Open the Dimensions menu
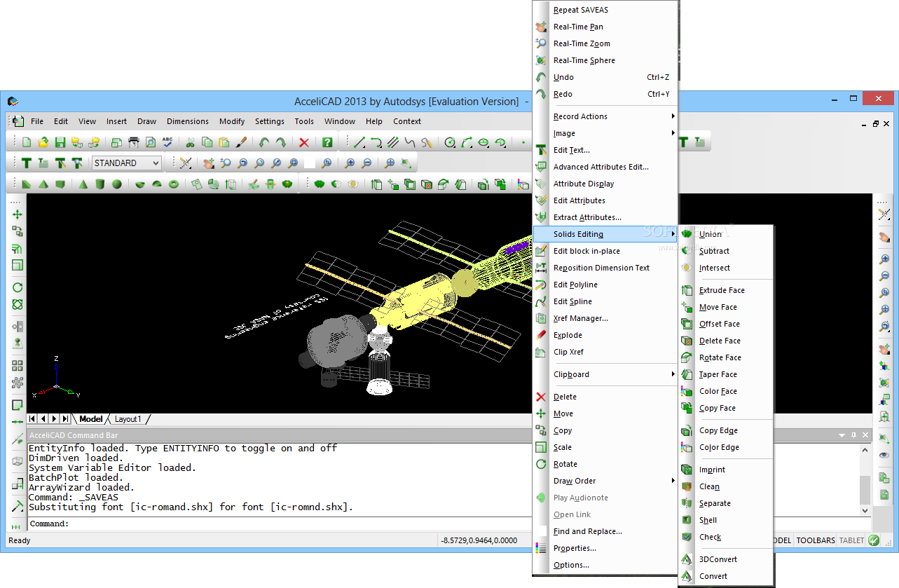The height and width of the screenshot is (588, 899). coord(188,121)
